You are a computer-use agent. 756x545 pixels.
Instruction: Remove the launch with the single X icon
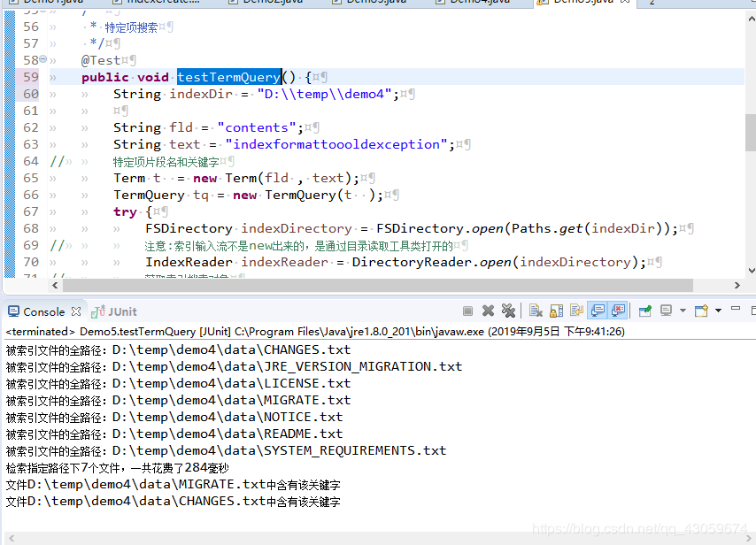pyautogui.click(x=488, y=311)
